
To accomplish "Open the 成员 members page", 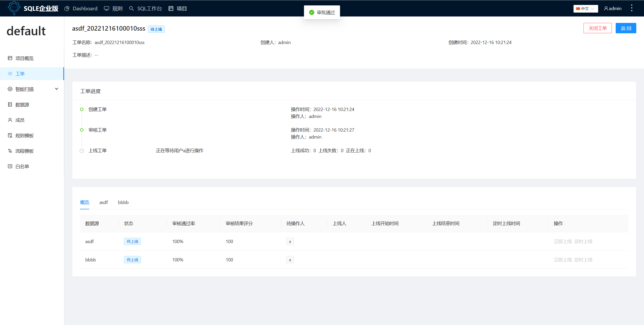I will 19,120.
